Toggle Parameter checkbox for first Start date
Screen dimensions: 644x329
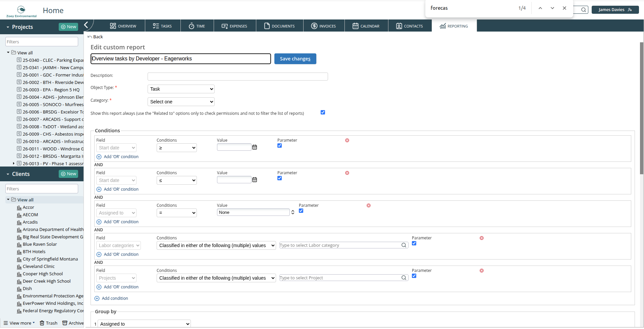[x=279, y=146]
